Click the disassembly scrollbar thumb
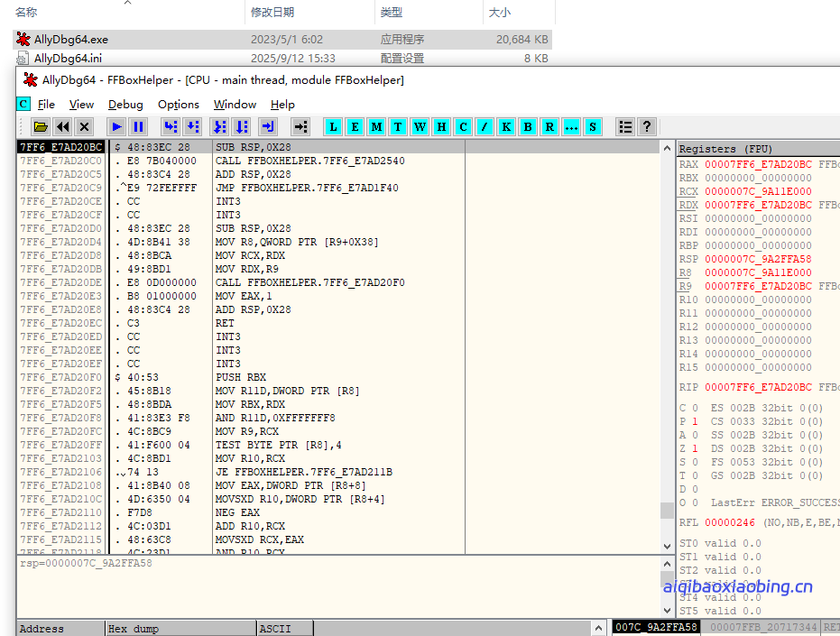 (x=667, y=510)
